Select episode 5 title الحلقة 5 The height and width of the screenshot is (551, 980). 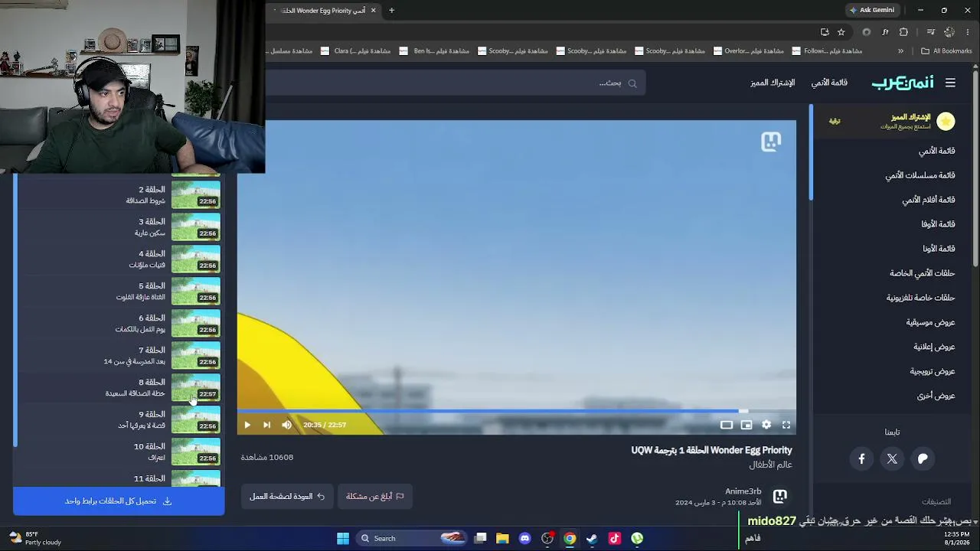coord(152,285)
